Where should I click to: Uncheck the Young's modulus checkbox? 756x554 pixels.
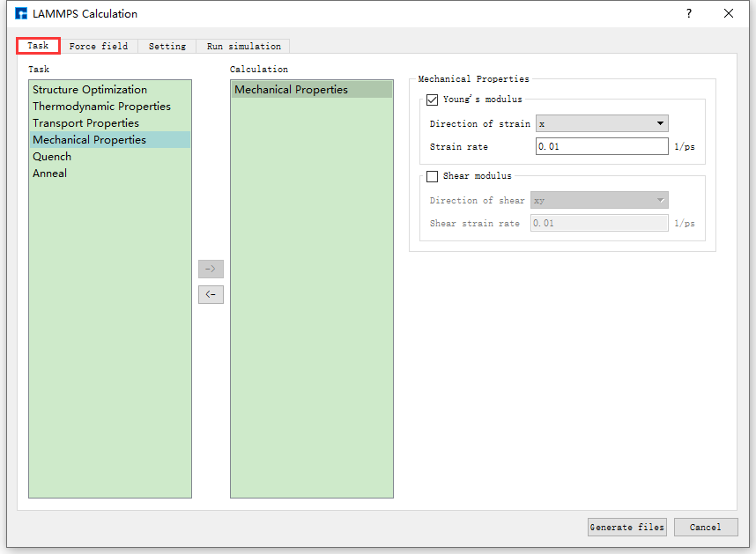click(432, 100)
